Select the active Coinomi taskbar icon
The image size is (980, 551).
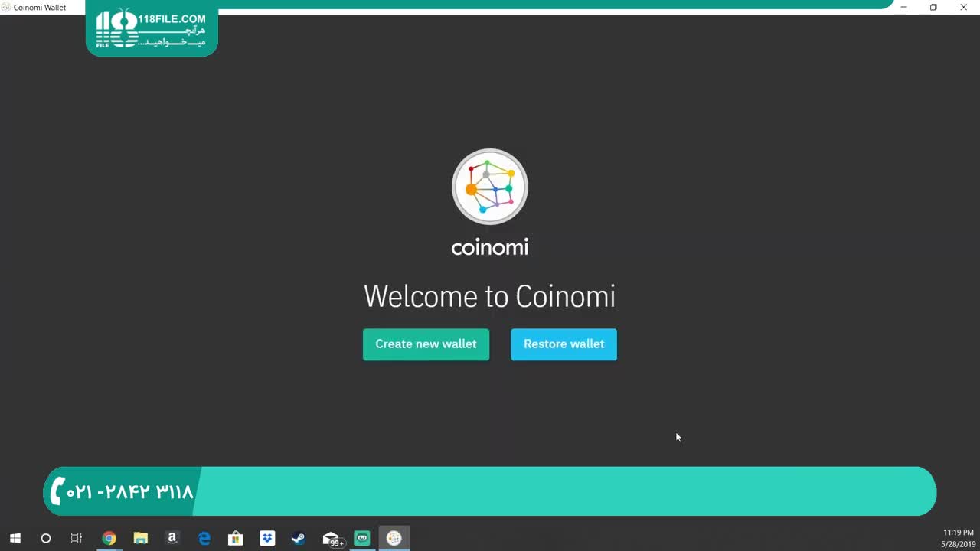pos(394,538)
